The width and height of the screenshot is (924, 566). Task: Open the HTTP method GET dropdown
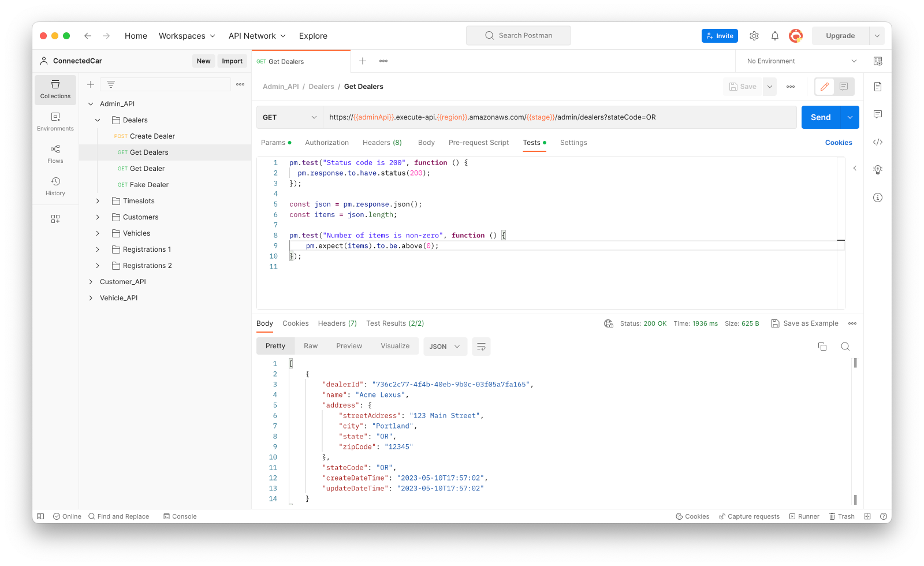coord(289,117)
